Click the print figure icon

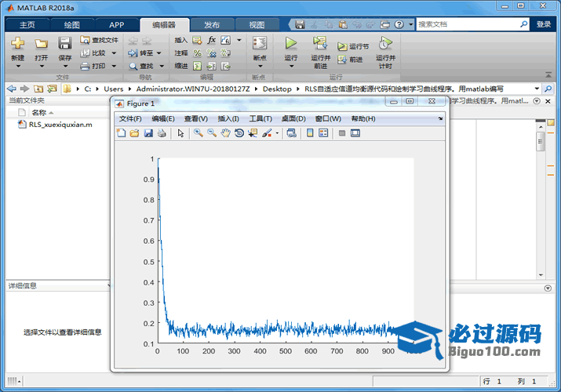pos(162,133)
